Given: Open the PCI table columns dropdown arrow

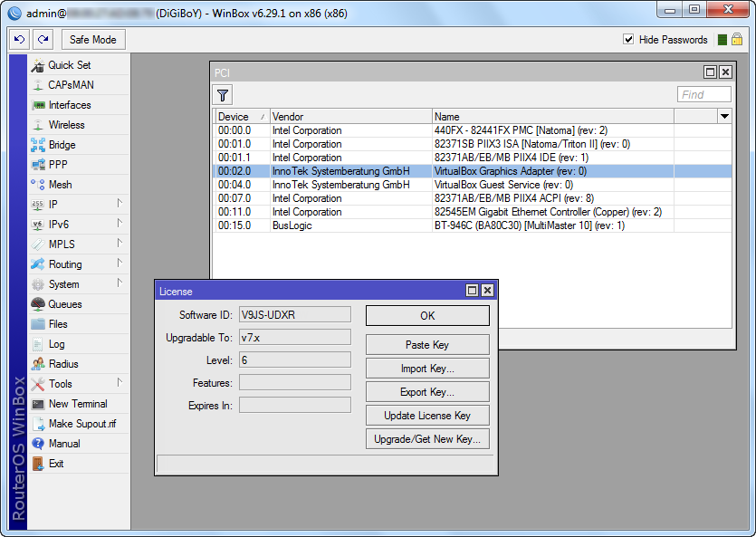Looking at the screenshot, I should tap(724, 116).
